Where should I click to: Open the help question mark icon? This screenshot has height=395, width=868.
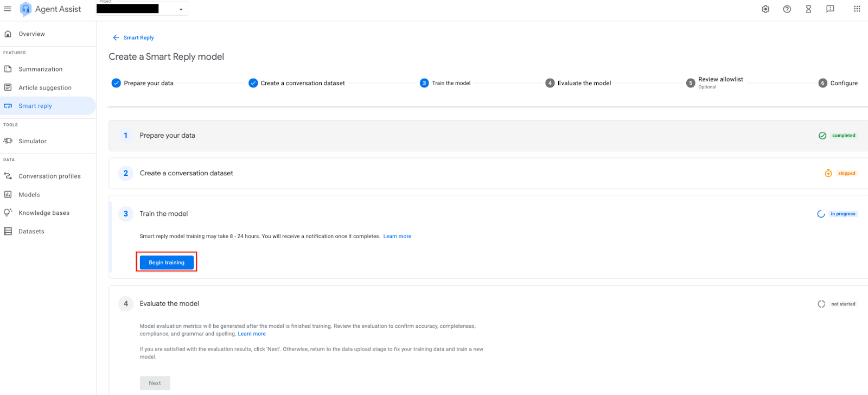coord(787,9)
